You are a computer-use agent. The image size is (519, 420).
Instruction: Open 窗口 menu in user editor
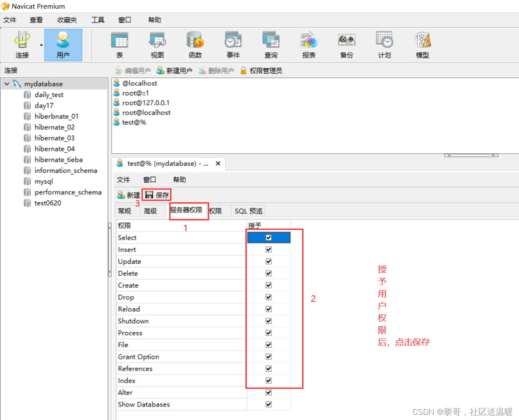150,180
